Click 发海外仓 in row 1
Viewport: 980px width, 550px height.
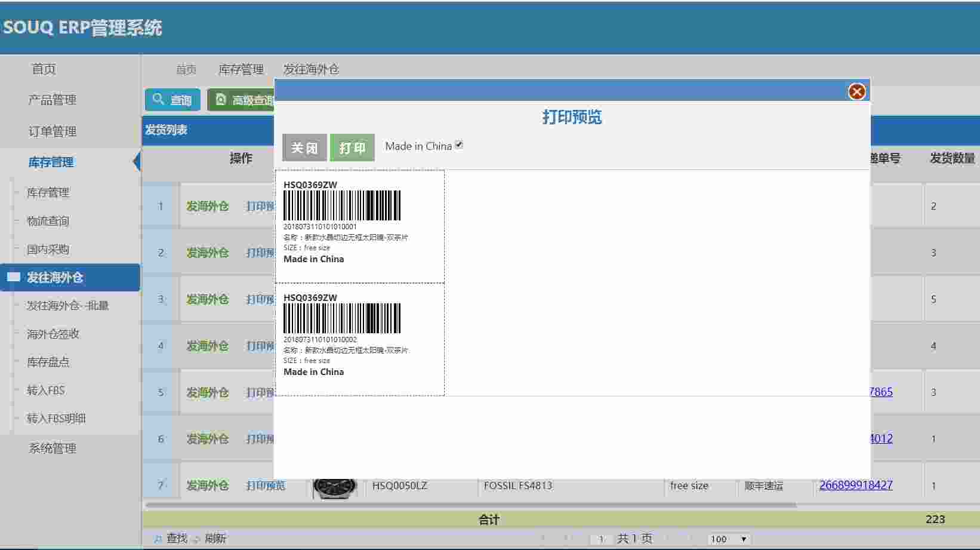click(208, 206)
